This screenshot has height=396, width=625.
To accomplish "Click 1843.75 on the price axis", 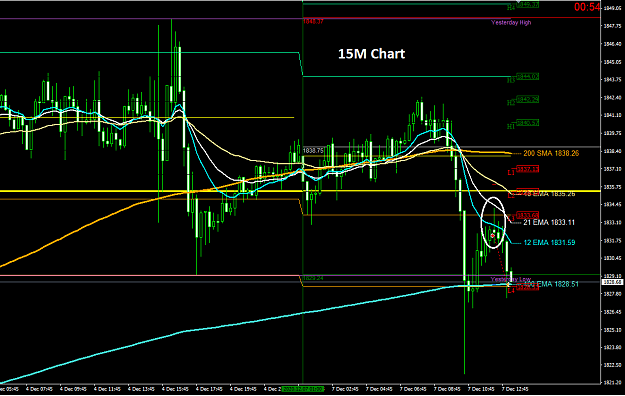I will (613, 79).
